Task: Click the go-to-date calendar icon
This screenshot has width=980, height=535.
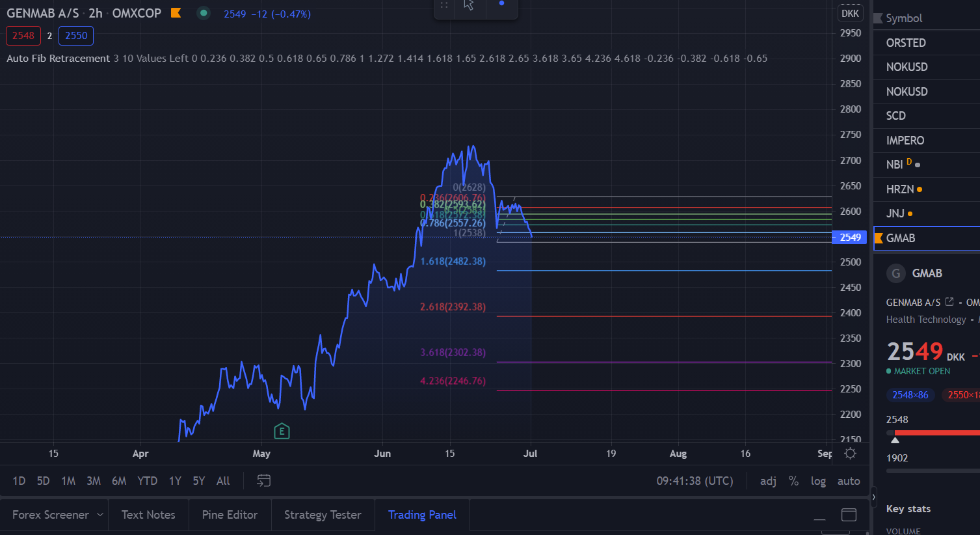Action: (263, 481)
